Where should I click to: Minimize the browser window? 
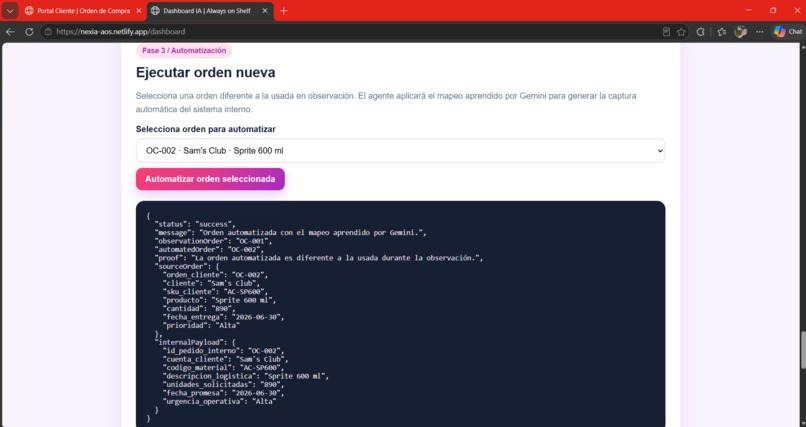[x=748, y=10]
